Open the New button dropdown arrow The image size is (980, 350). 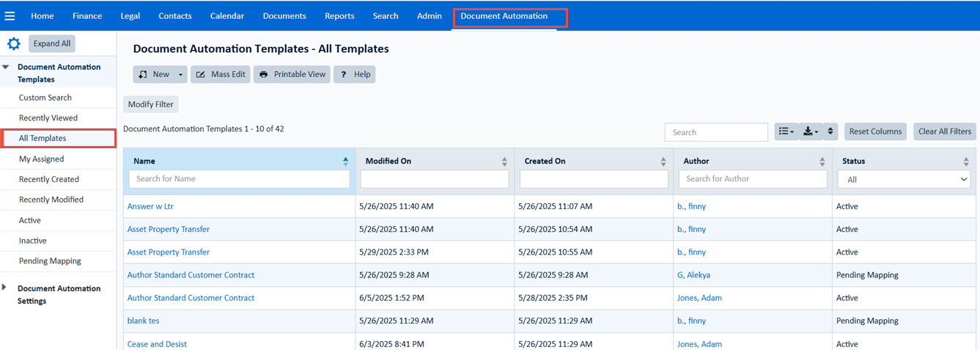[180, 74]
